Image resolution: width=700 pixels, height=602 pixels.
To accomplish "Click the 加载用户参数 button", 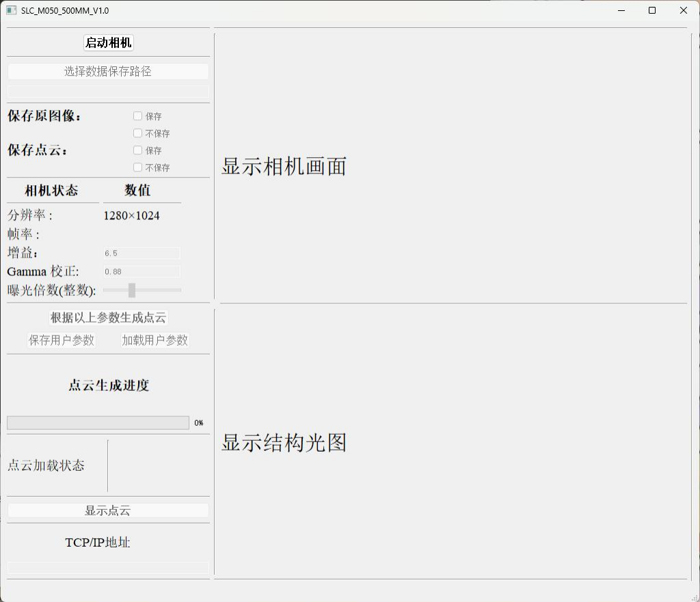I will (155, 340).
